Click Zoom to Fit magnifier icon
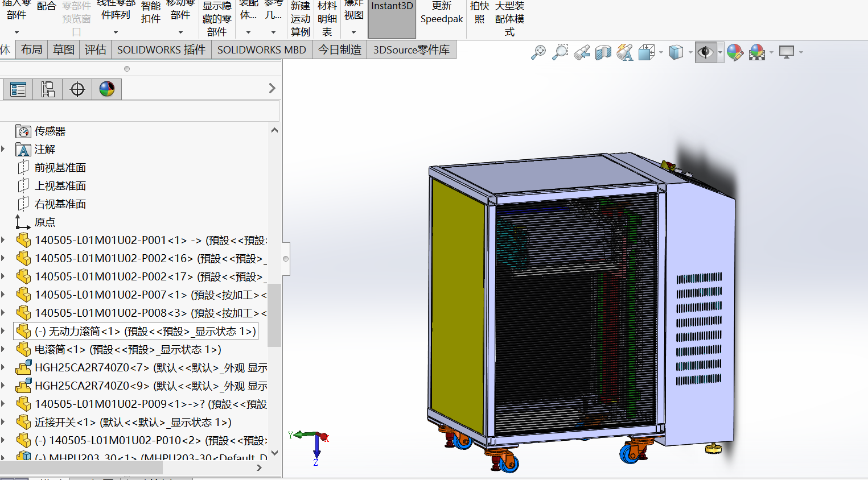The image size is (868, 480). pos(538,52)
